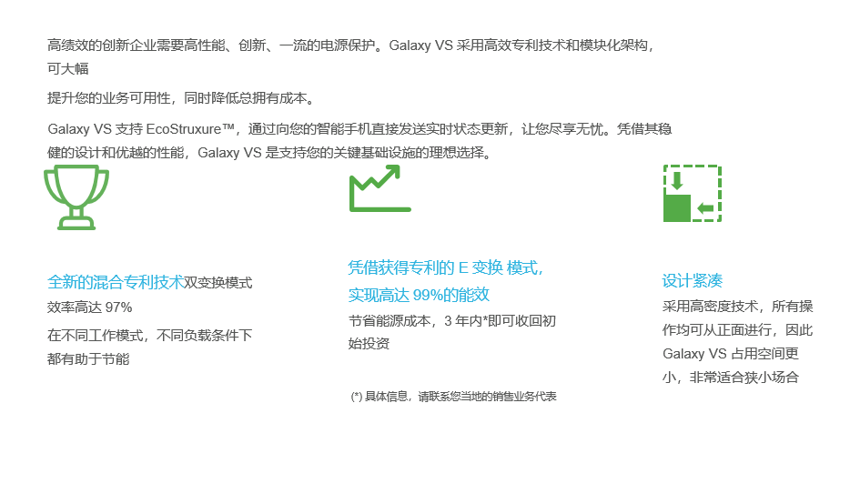
Task: Click the line 提升您的业务可用性，同时降低总拥有成本。
Action: (x=181, y=98)
